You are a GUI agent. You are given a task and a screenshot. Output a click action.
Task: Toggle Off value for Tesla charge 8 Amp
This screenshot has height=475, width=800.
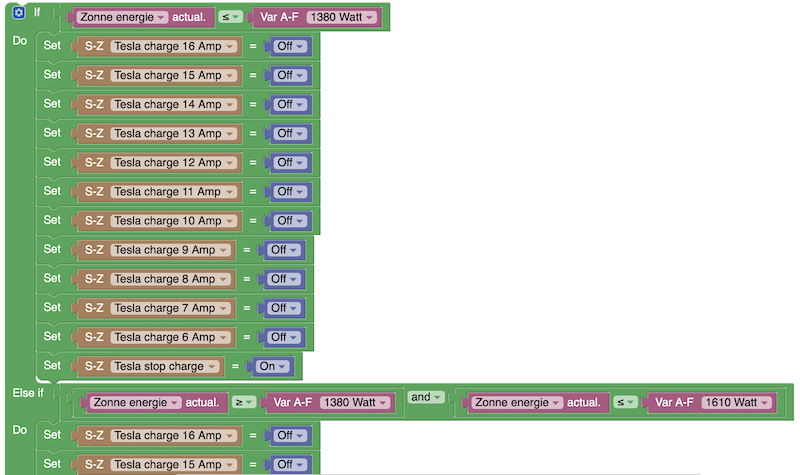click(x=284, y=279)
